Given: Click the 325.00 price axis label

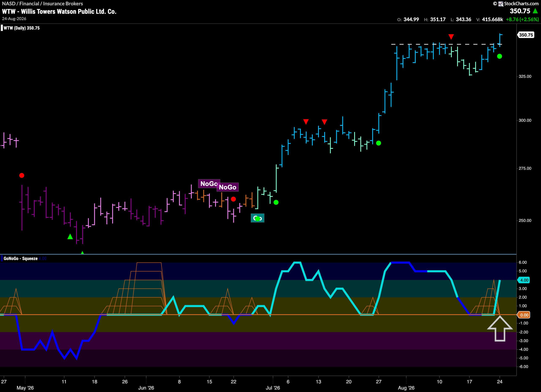Looking at the screenshot, I should [x=525, y=76].
